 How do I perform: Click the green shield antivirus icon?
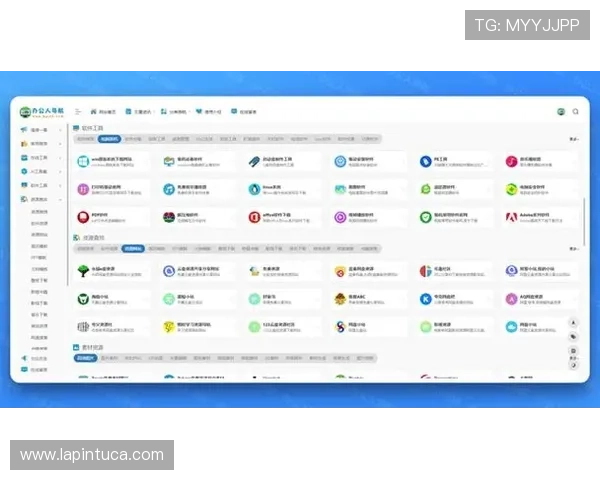[x=426, y=216]
